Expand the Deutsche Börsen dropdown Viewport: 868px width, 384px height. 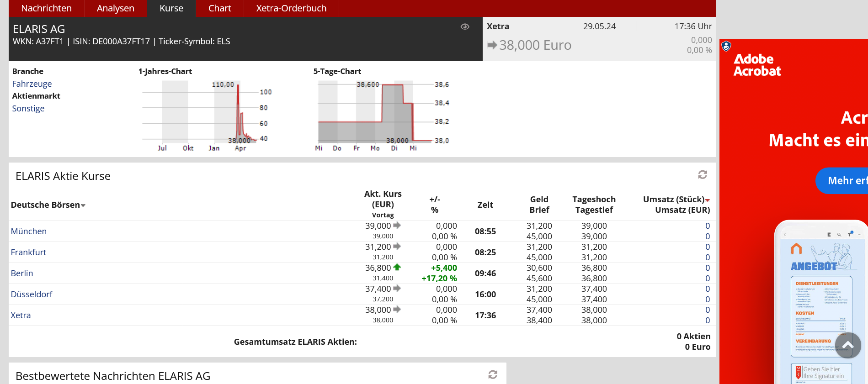83,205
